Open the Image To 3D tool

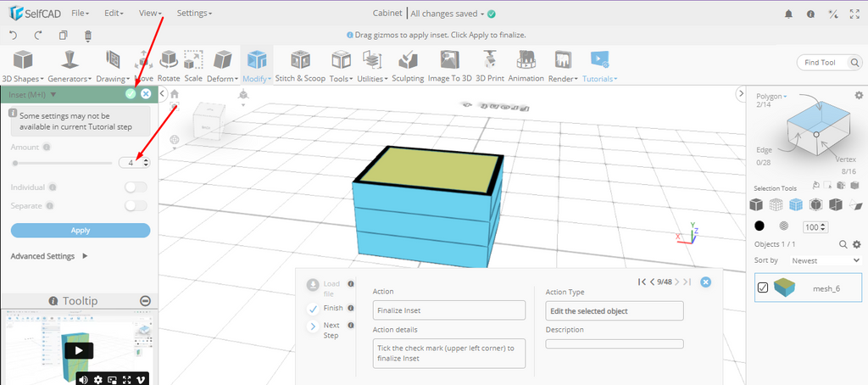click(x=449, y=60)
